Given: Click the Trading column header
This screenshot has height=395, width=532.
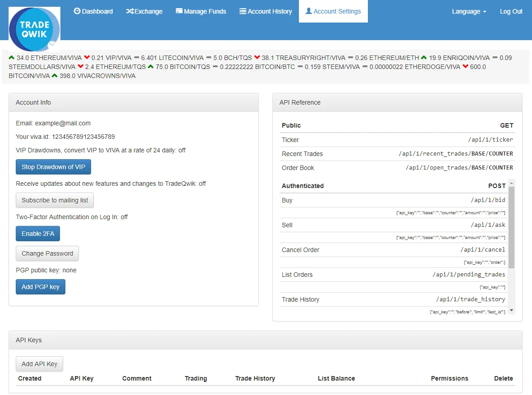Looking at the screenshot, I should 196,378.
